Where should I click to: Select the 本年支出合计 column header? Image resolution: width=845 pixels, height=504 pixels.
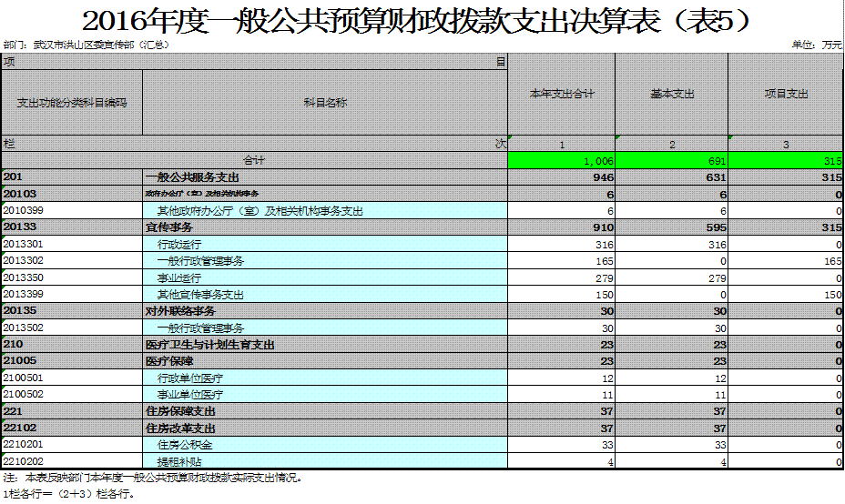pos(562,94)
